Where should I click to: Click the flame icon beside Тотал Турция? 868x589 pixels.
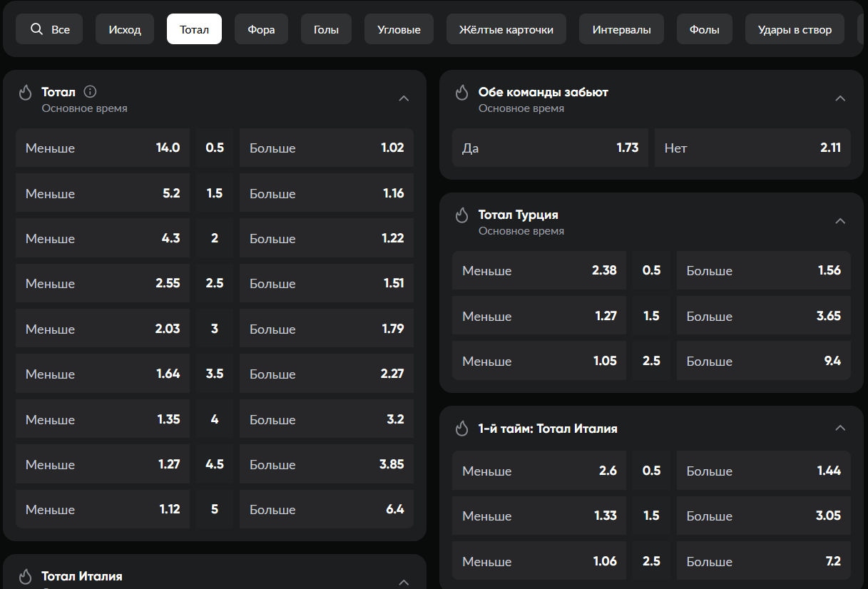(x=462, y=215)
